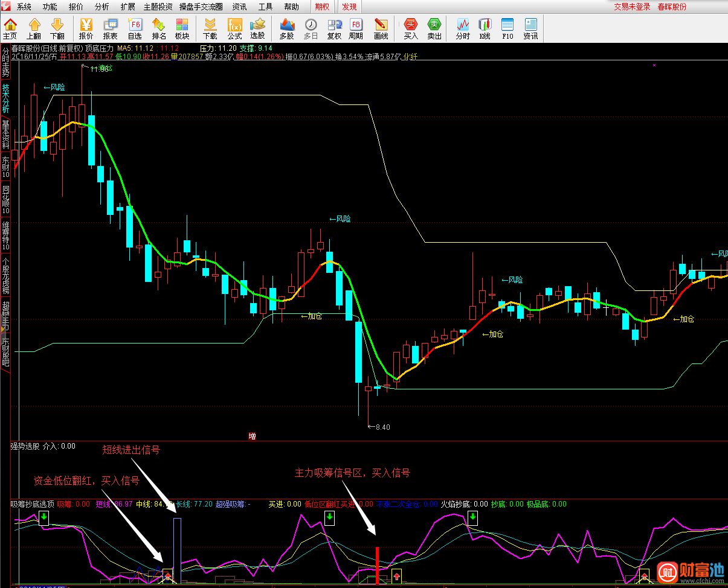
Task: Switch to the K线 candlestick icon
Action: pos(485,28)
